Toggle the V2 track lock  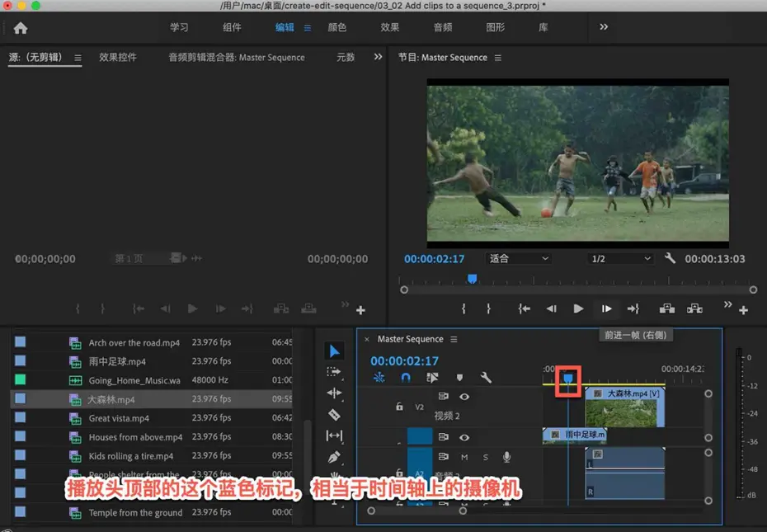click(x=399, y=407)
